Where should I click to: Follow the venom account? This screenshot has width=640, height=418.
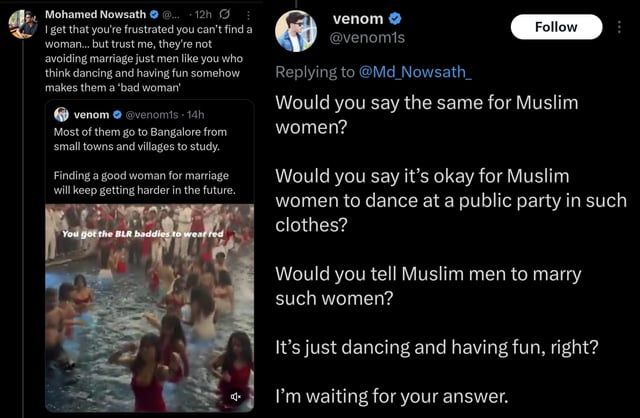(556, 27)
